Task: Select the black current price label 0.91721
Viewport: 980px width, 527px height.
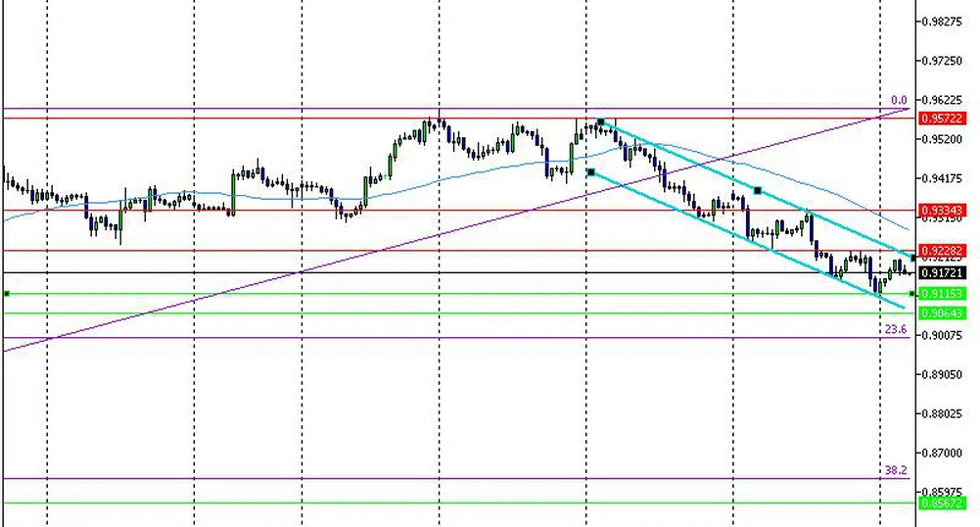Action: pyautogui.click(x=939, y=272)
